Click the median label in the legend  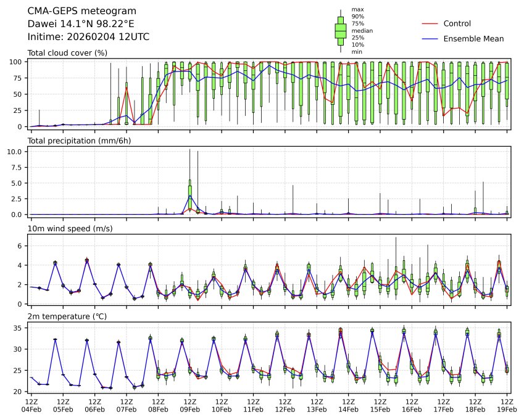point(362,31)
